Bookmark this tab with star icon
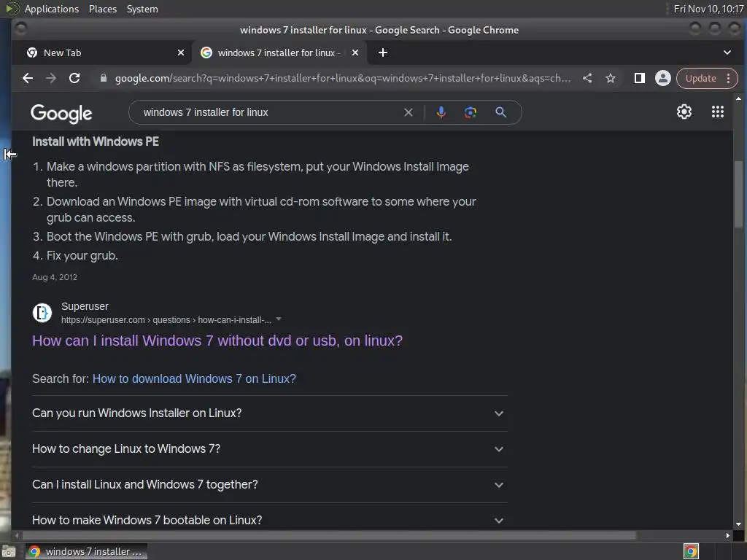Viewport: 747px width, 560px height. [x=611, y=78]
